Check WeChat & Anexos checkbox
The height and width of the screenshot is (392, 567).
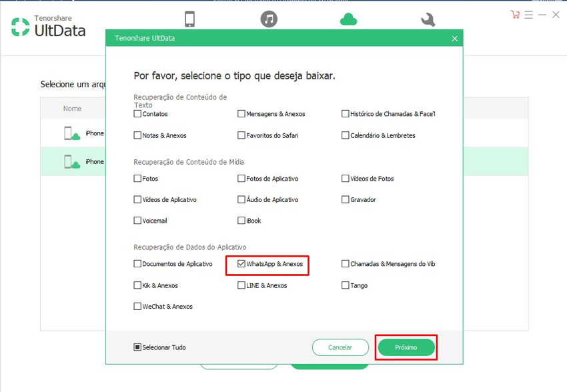(x=137, y=307)
